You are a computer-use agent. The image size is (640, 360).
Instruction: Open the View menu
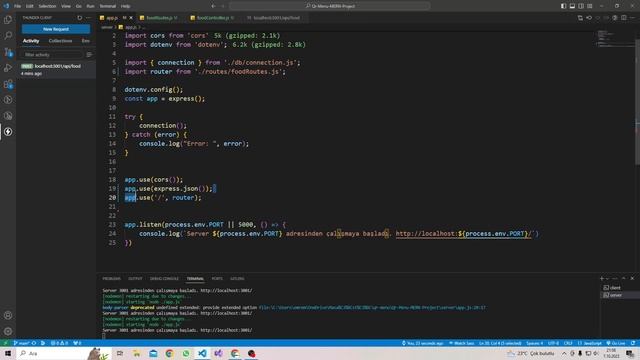pos(66,6)
